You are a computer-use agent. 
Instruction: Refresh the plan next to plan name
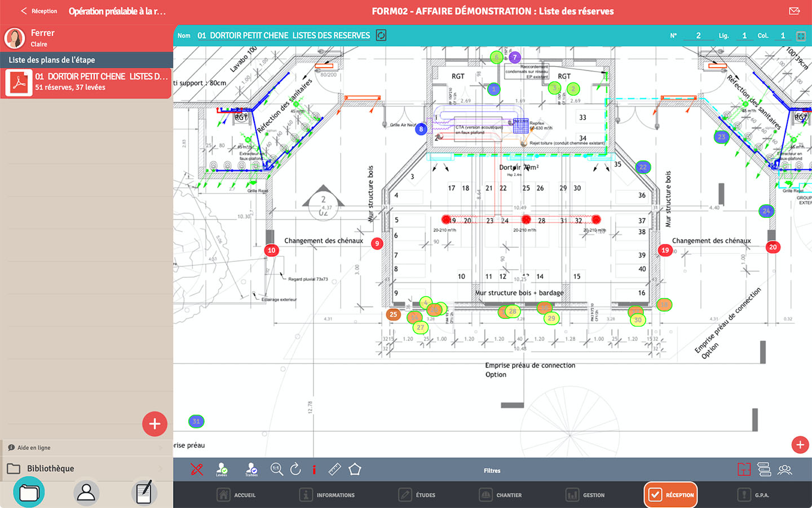tap(381, 36)
